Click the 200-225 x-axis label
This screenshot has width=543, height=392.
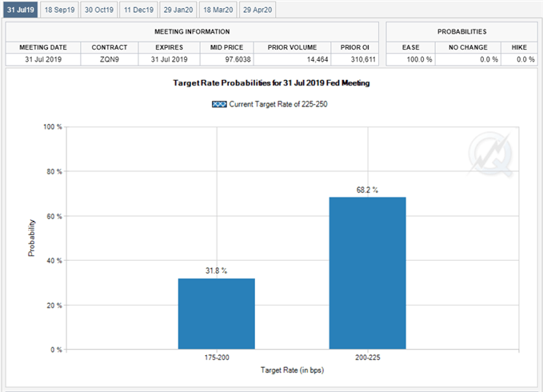point(367,358)
